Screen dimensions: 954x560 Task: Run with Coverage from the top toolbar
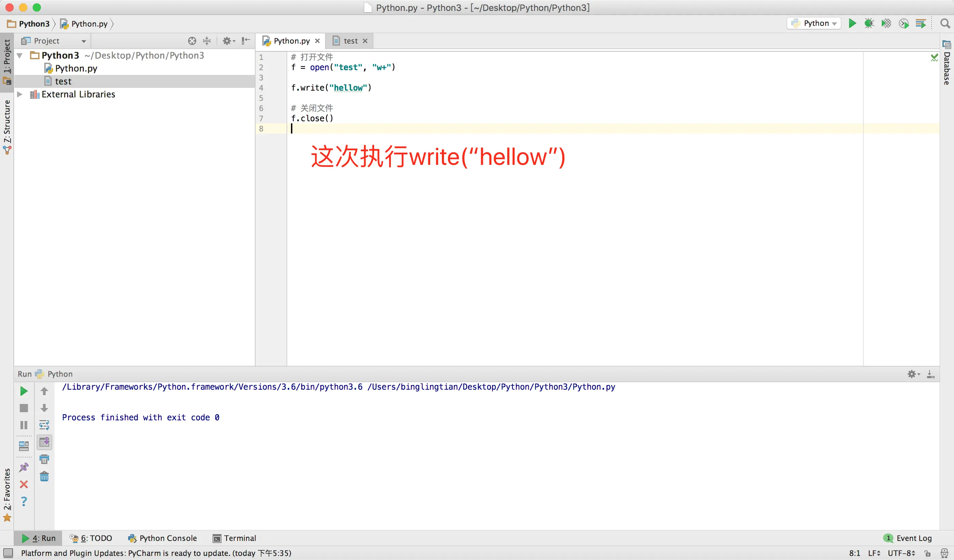click(x=886, y=24)
